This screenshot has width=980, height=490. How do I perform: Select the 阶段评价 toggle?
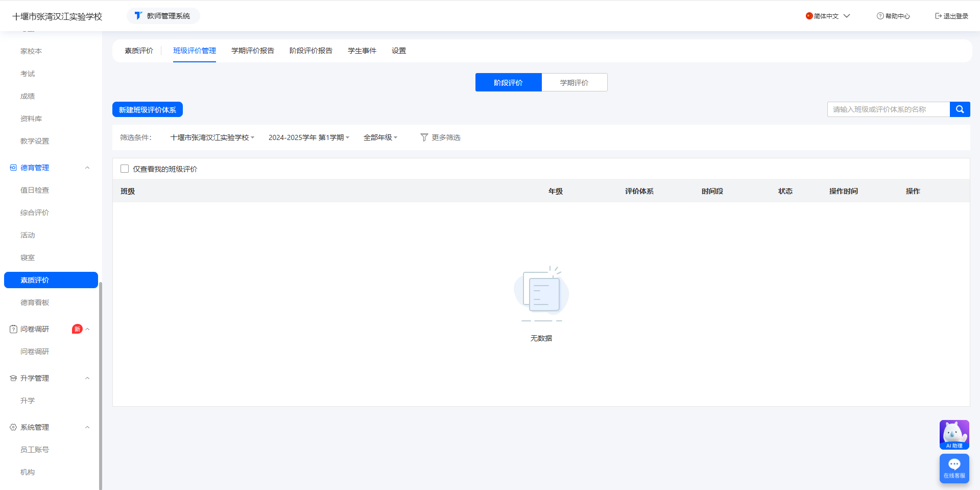click(x=508, y=82)
